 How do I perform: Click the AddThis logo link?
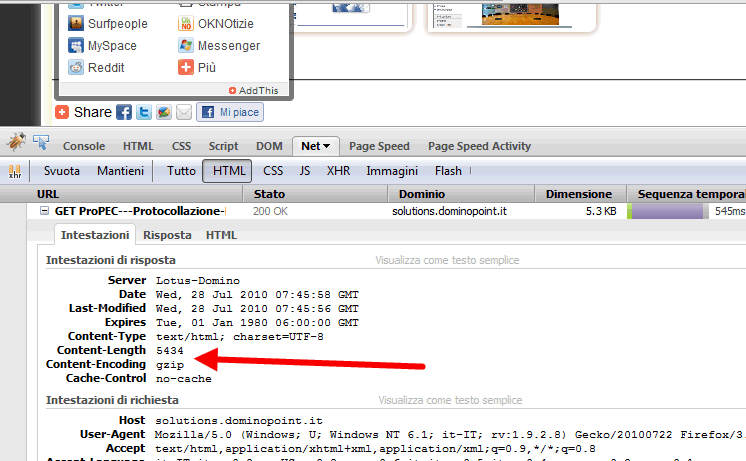pyautogui.click(x=254, y=90)
